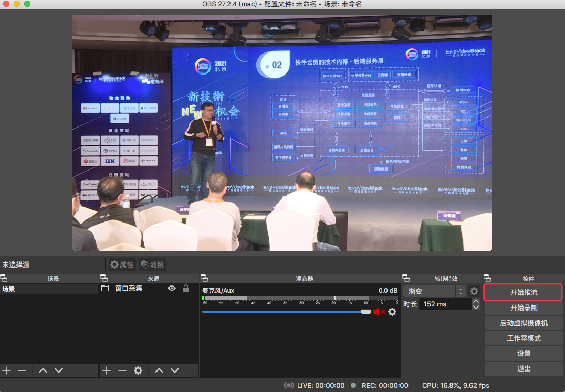Add a new scene with the plus icon
The image size is (565, 392).
6,370
